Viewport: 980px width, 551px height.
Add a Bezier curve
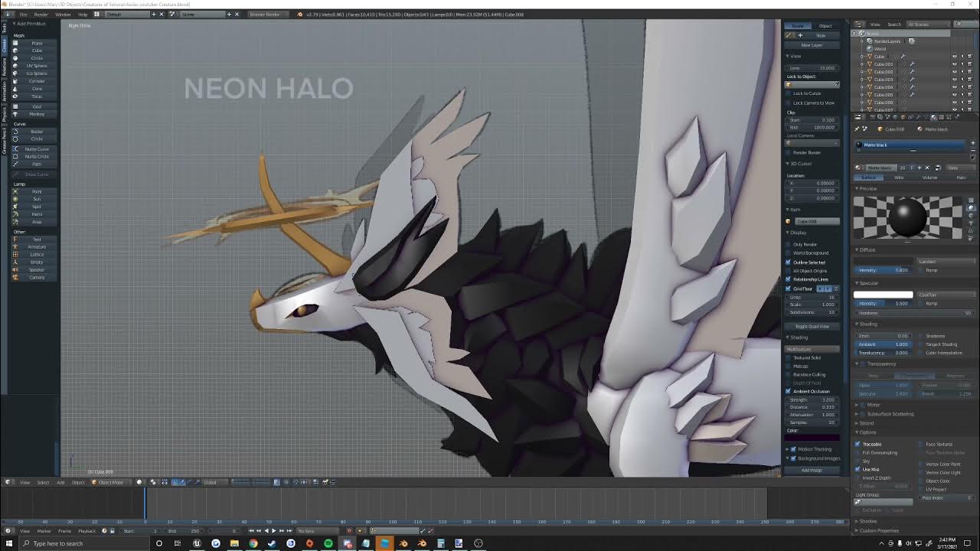pyautogui.click(x=36, y=132)
